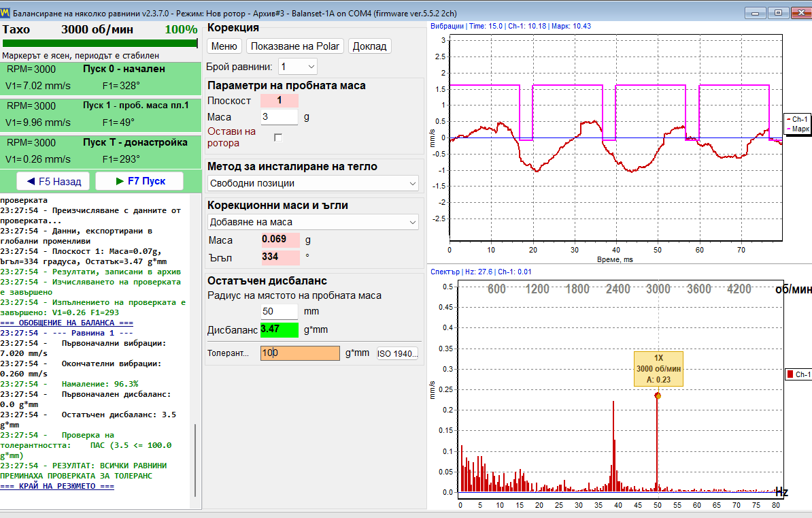Image resolution: width=812 pixels, height=518 pixels.
Task: Click the 'ISO 1940...' button
Action: [x=397, y=354]
